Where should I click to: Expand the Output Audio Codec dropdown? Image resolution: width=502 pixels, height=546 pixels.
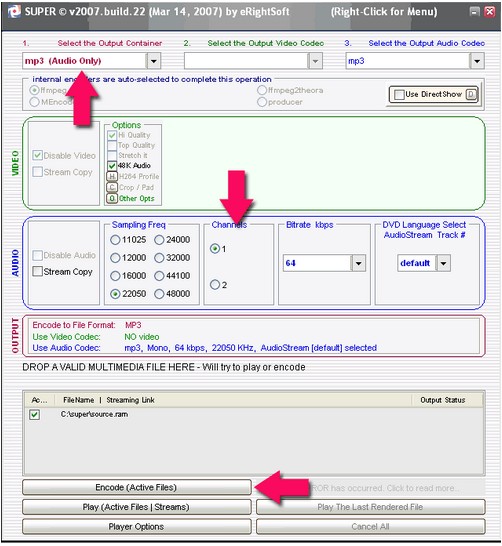click(x=477, y=61)
